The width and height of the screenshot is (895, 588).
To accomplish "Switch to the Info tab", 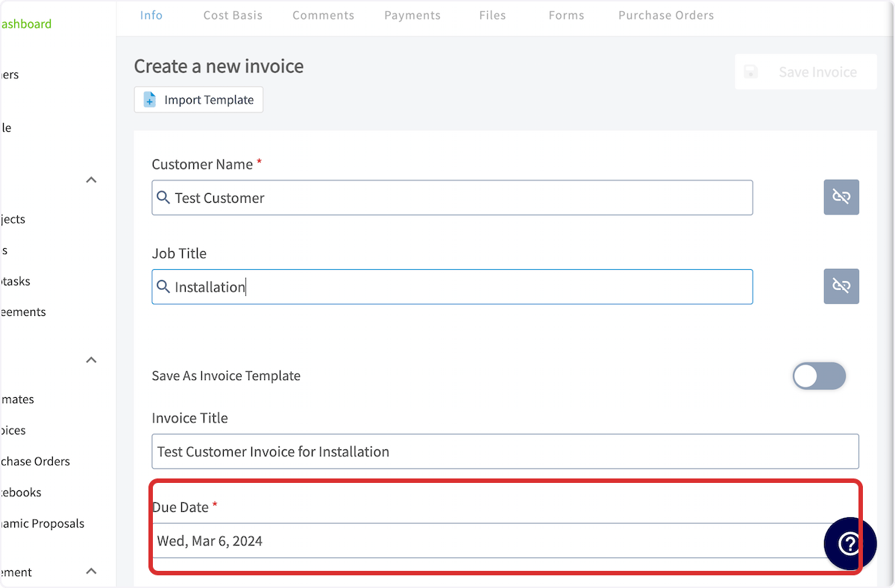I will pyautogui.click(x=151, y=15).
